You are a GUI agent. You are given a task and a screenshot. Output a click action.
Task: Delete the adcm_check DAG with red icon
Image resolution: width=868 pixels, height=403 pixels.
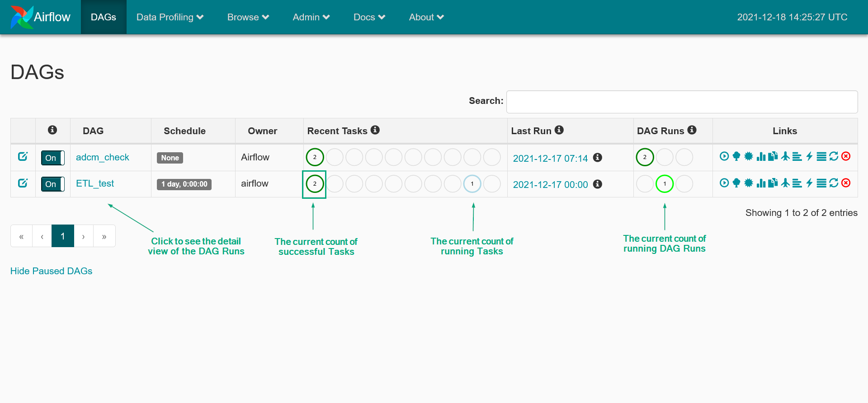[846, 156]
